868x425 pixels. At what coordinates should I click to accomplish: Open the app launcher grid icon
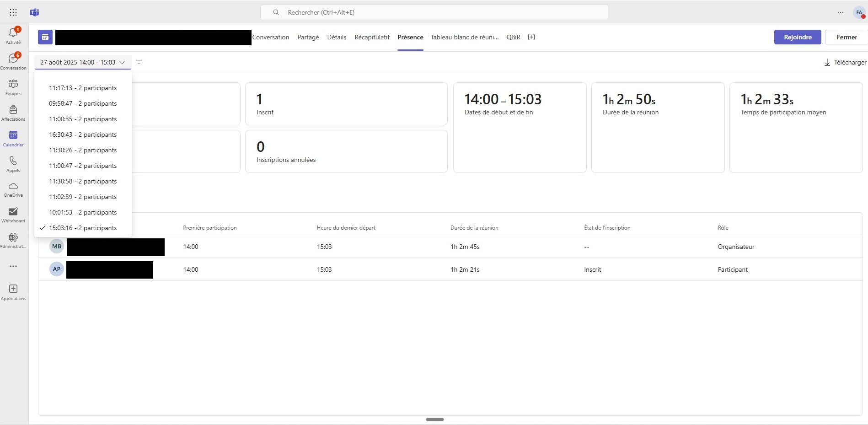[x=13, y=12]
